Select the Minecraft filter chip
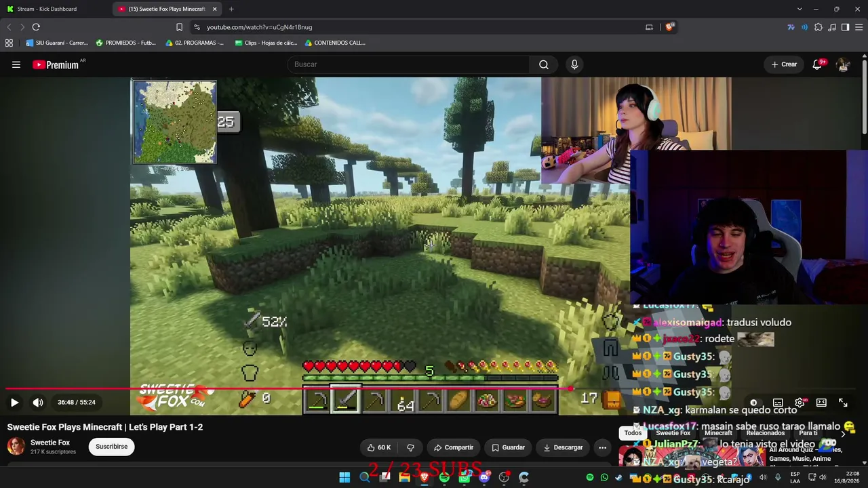The image size is (868, 488). 718,433
